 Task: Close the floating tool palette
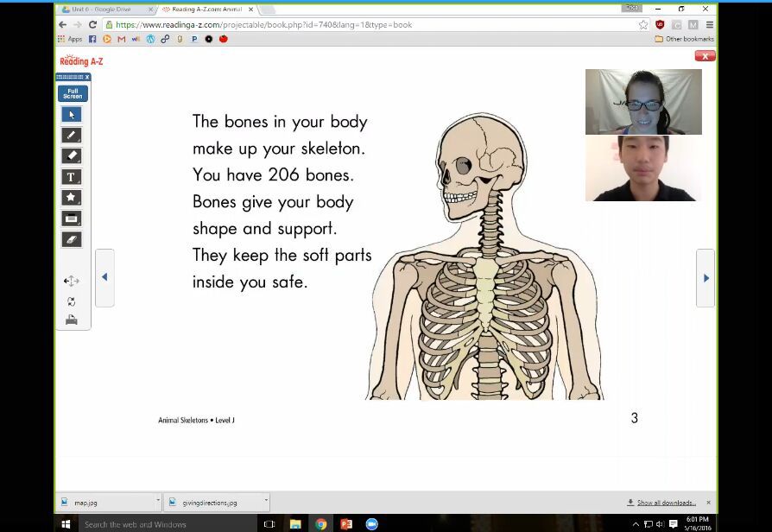pos(87,77)
